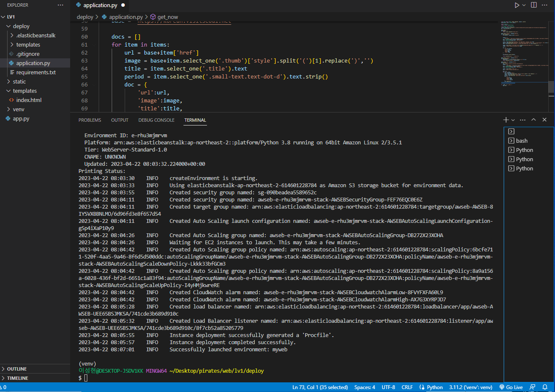Image resolution: width=555 pixels, height=392 pixels.
Task: Switch to the OUTPUT tab
Action: pos(120,120)
